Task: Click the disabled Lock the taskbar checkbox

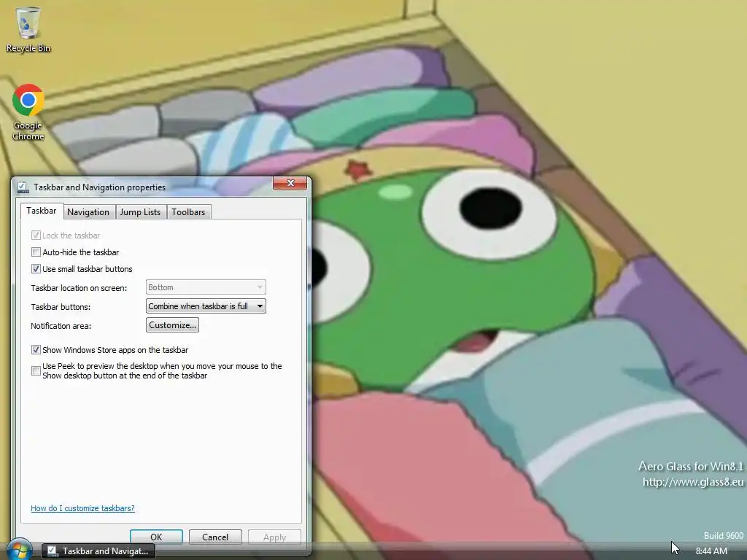Action: [x=36, y=235]
